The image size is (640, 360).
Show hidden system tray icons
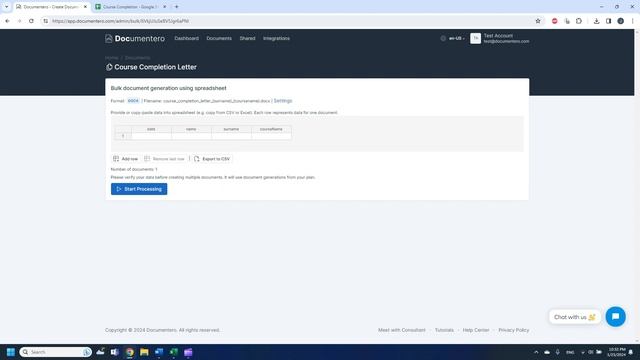(536, 352)
